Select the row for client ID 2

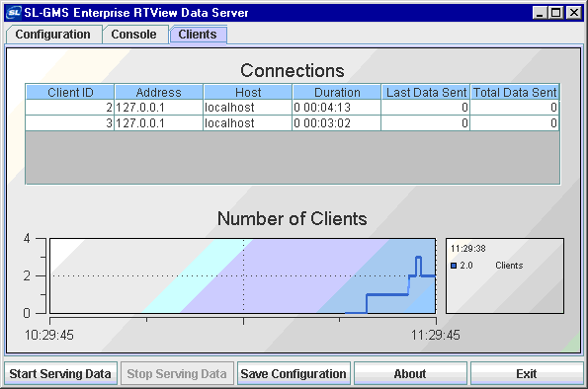click(293, 108)
